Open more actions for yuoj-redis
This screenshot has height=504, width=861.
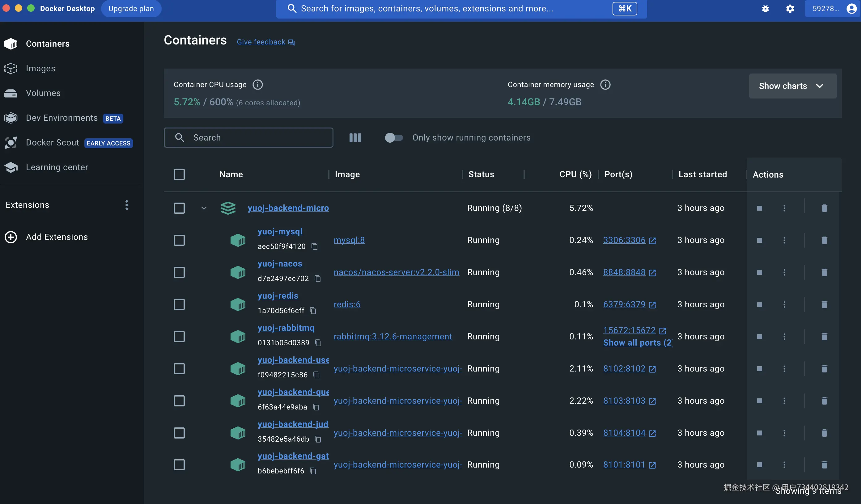(x=784, y=304)
